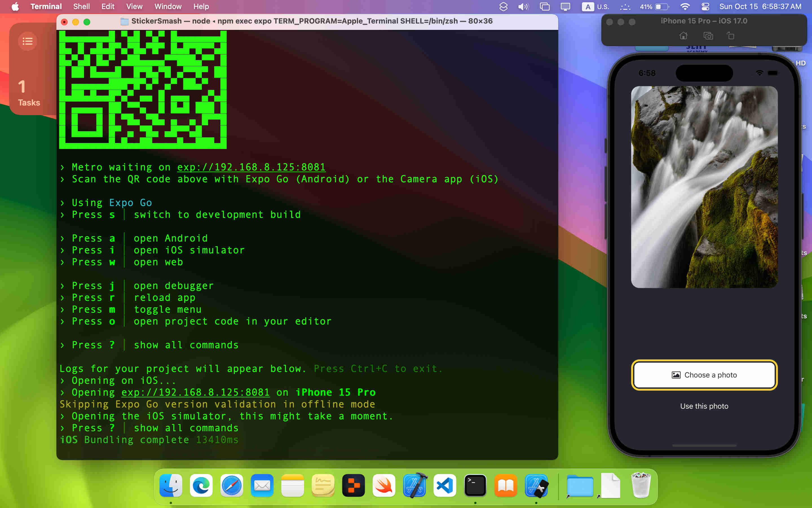
Task: Open the Tasks widget showing 1 task
Action: (x=33, y=69)
